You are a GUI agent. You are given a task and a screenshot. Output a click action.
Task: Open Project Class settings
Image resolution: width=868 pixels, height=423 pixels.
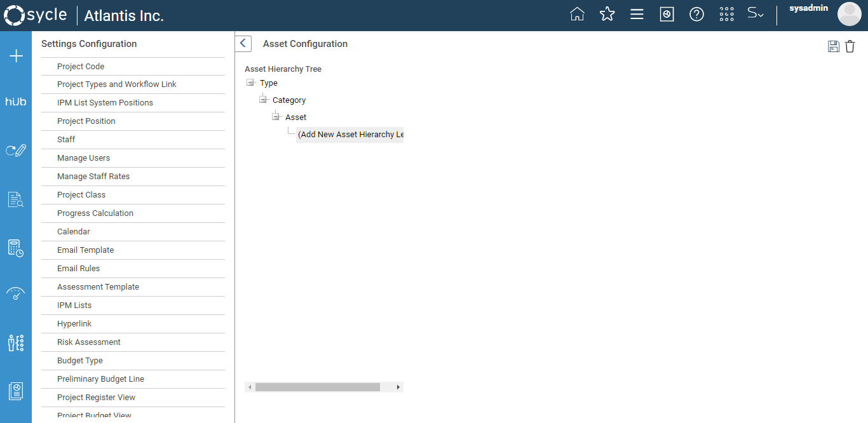(133, 195)
